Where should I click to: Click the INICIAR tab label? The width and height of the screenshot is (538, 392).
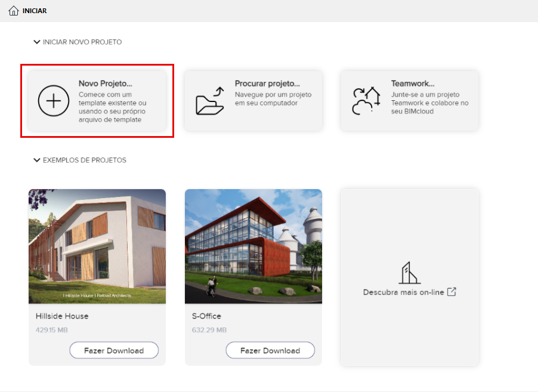tap(35, 11)
